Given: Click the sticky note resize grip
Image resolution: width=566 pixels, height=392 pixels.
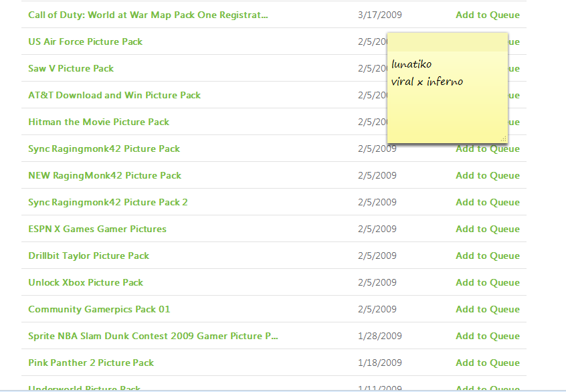Looking at the screenshot, I should [x=504, y=138].
